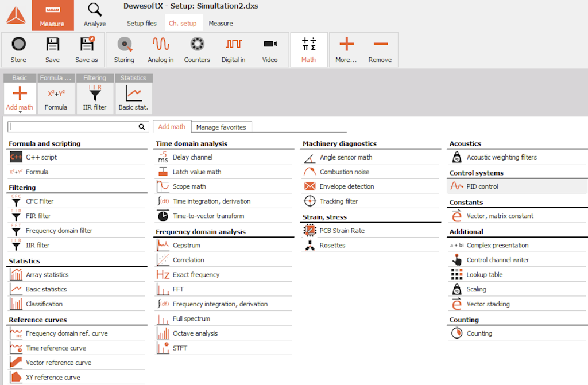Click the More... plus icon
This screenshot has width=588, height=385.
pos(346,44)
